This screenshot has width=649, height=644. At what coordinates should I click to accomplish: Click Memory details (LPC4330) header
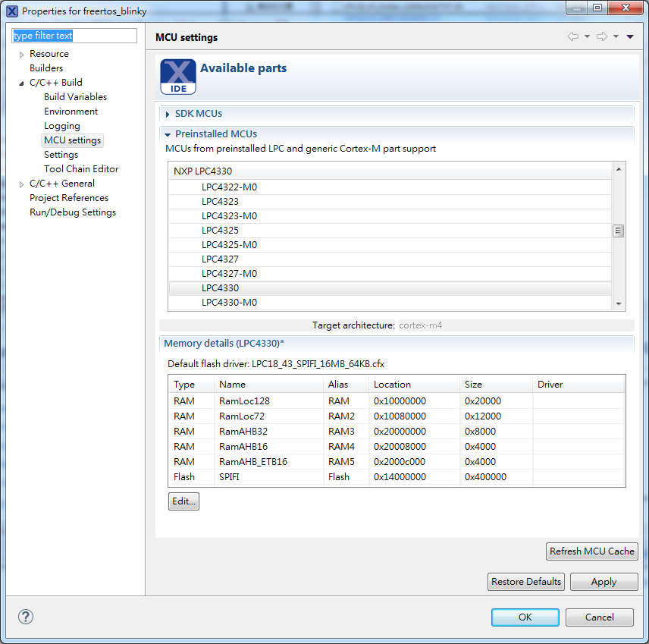coord(224,344)
